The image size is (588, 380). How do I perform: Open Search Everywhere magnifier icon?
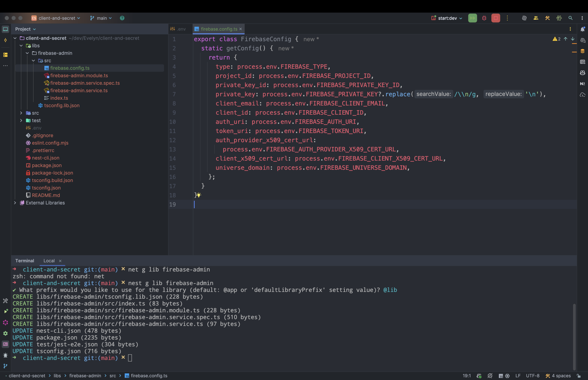[571, 18]
